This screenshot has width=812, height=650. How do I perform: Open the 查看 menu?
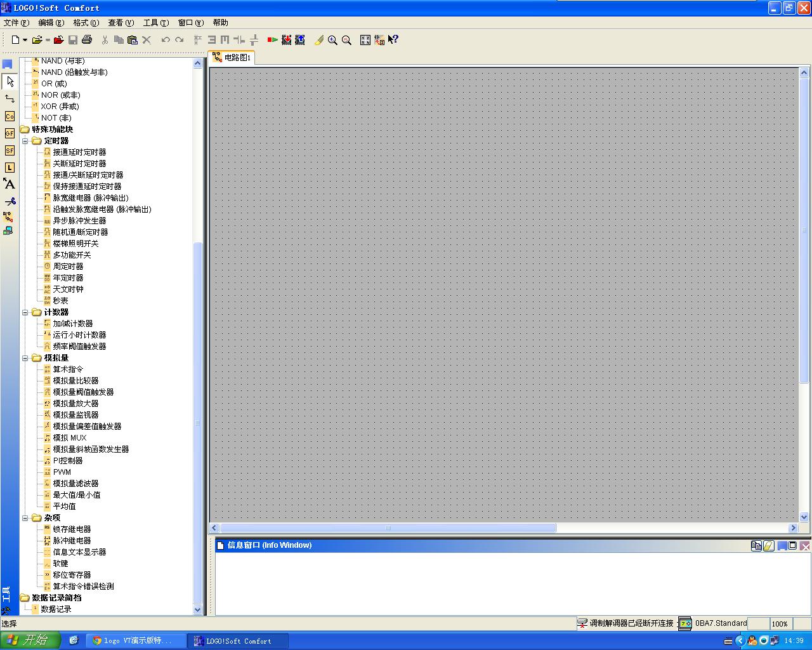pyautogui.click(x=121, y=23)
